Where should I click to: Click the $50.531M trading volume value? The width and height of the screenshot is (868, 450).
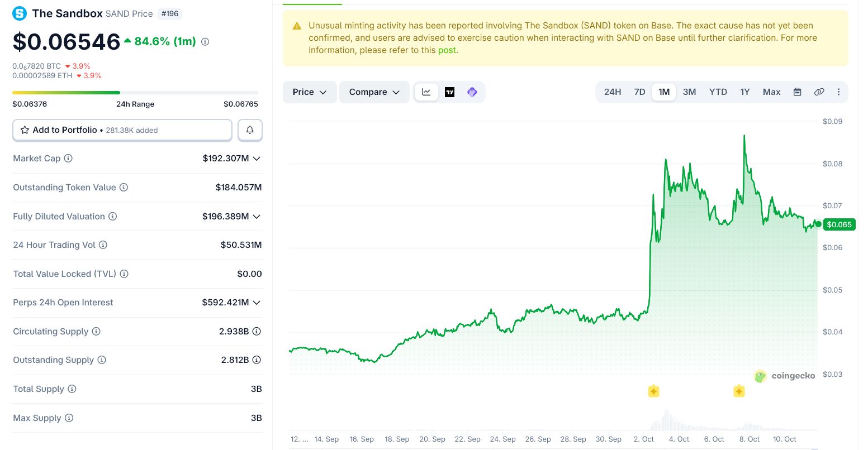(x=241, y=245)
